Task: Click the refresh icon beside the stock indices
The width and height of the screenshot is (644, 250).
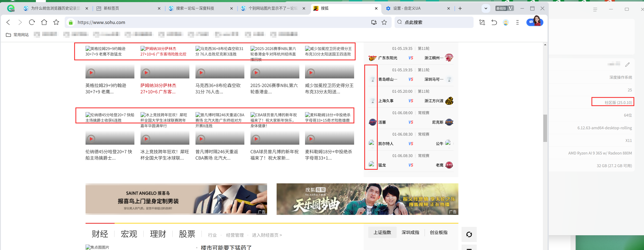Action: [469, 234]
